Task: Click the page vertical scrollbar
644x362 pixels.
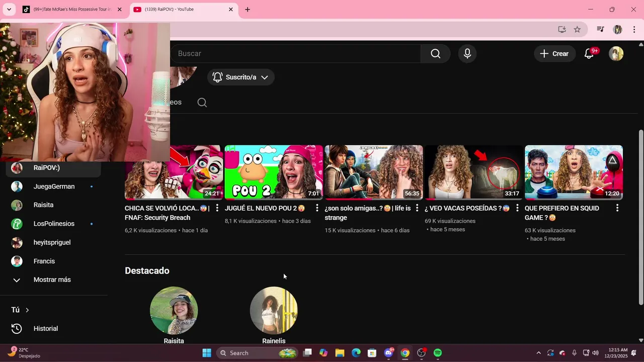Action: coord(640,217)
